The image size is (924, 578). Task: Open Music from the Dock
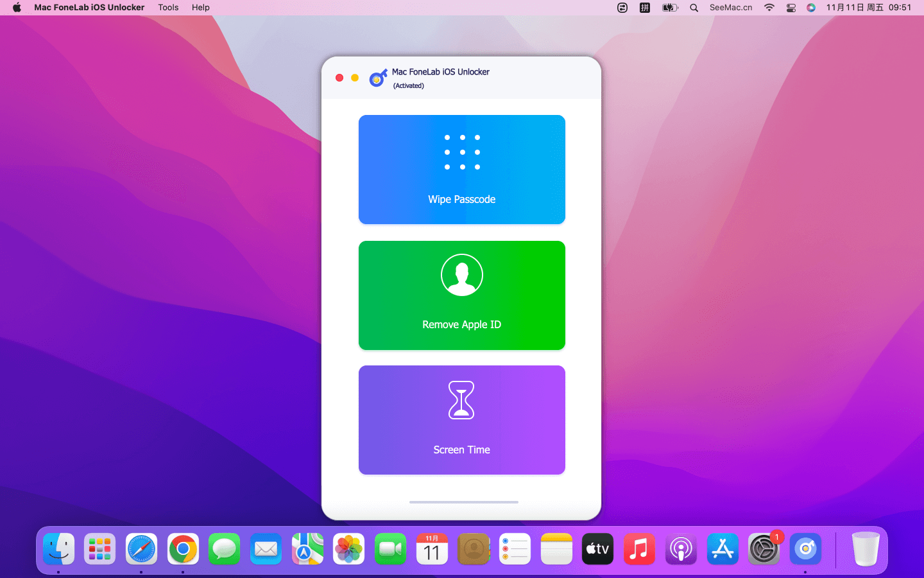tap(639, 549)
